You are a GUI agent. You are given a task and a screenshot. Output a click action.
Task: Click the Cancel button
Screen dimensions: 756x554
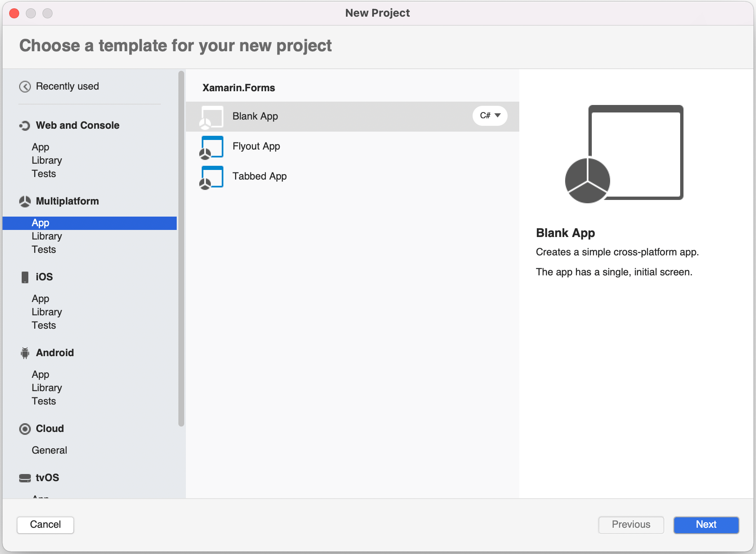(45, 525)
